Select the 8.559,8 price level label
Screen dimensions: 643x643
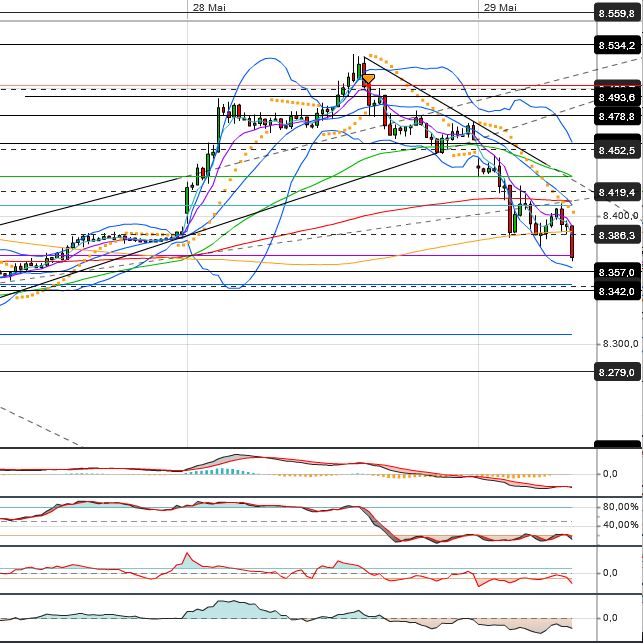(617, 14)
